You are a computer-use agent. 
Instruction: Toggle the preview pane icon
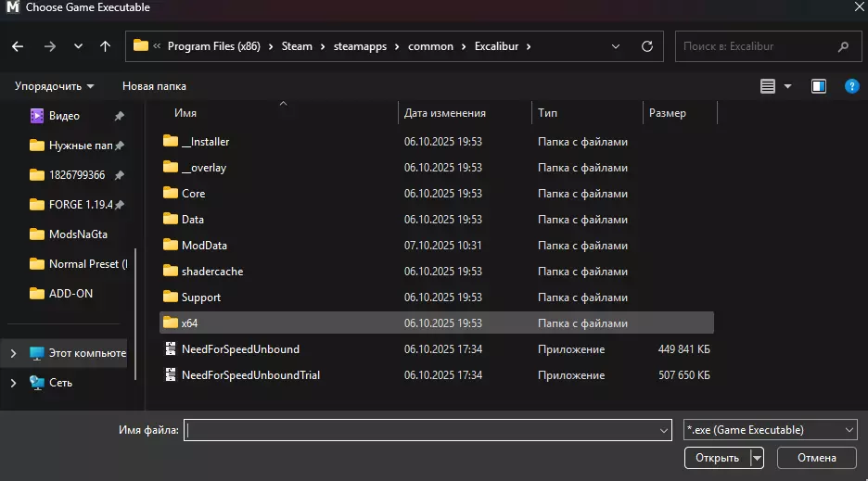click(x=819, y=86)
